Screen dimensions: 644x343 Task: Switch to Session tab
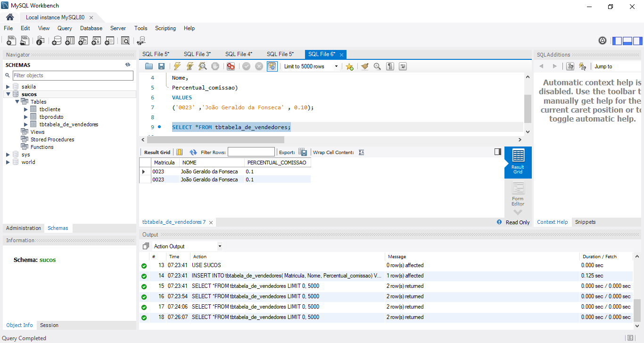(49, 325)
